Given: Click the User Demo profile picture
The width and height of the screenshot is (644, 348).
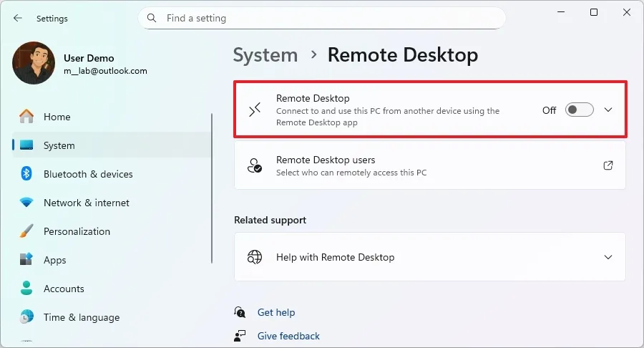Looking at the screenshot, I should point(33,63).
